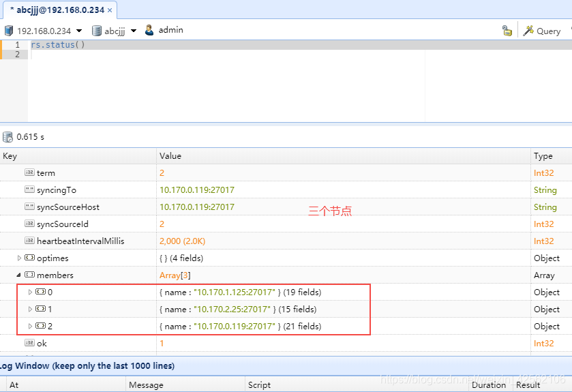Select the heartbeatIntervalMillis row
Viewport: 572px width, 392px height.
(x=286, y=241)
